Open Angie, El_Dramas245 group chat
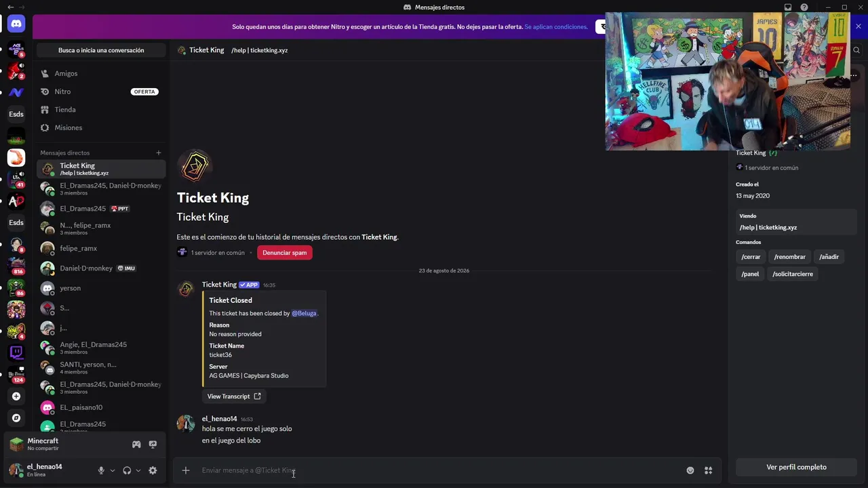868x488 pixels. tap(101, 348)
